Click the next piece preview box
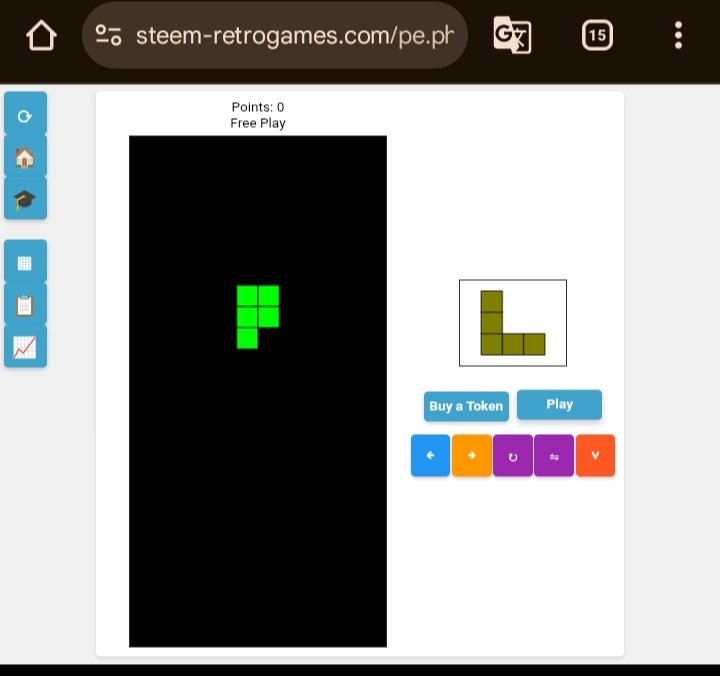This screenshot has height=676, width=720. click(x=513, y=323)
